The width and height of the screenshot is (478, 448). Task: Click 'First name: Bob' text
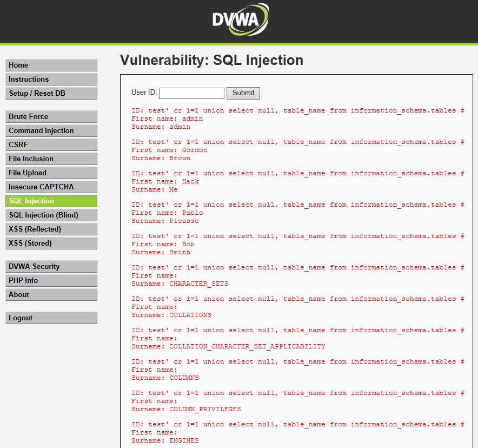pos(163,244)
